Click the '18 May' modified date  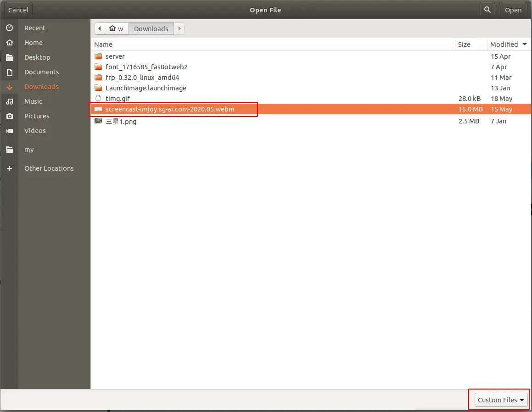pyautogui.click(x=501, y=98)
